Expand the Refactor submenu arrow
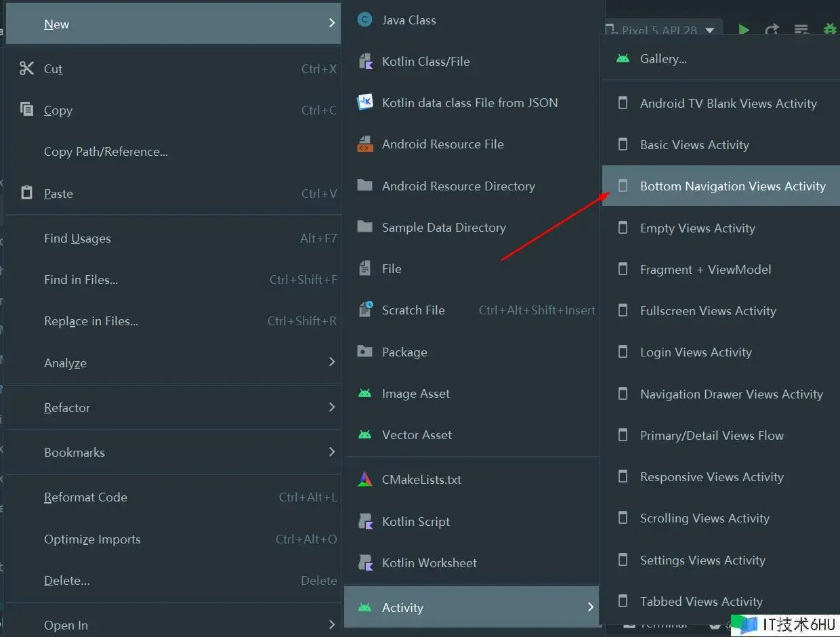This screenshot has height=637, width=840. click(x=331, y=407)
